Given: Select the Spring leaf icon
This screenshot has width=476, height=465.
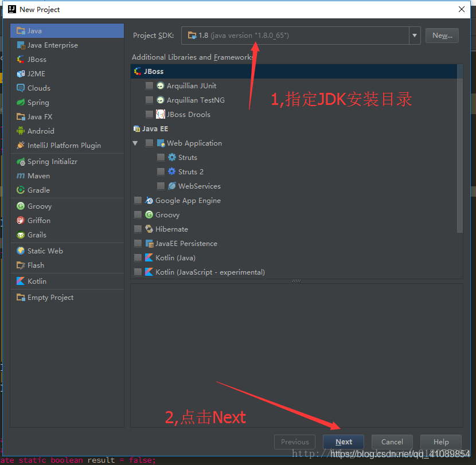Looking at the screenshot, I should tap(21, 102).
